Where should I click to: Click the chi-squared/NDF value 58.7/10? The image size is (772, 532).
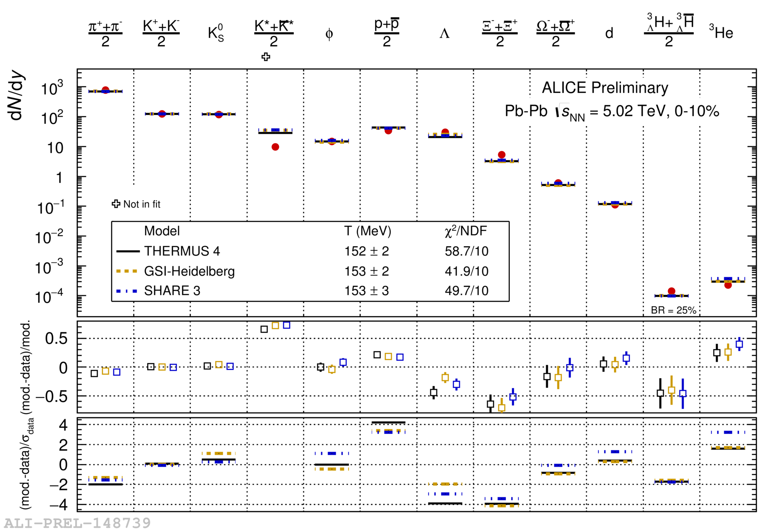coord(466,252)
